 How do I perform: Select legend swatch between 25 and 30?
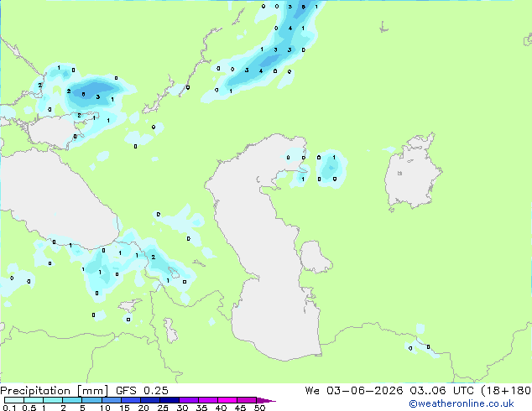tap(169, 400)
